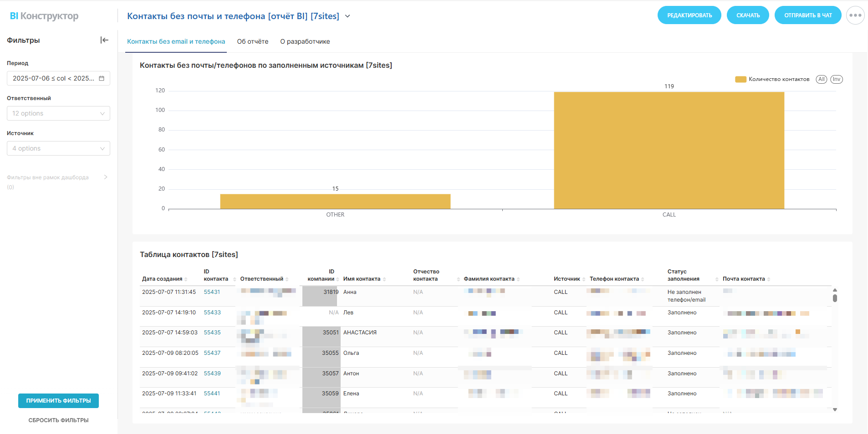Open contact ID link 55431
The image size is (868, 434).
tap(212, 292)
